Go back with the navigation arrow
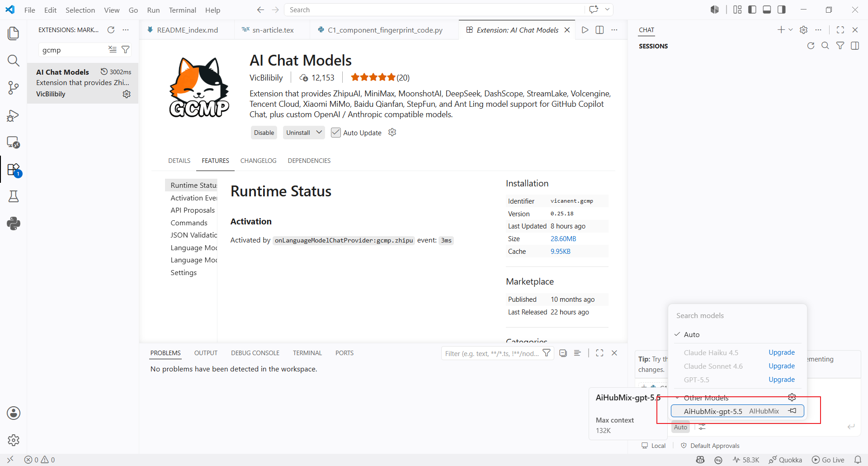 (260, 10)
